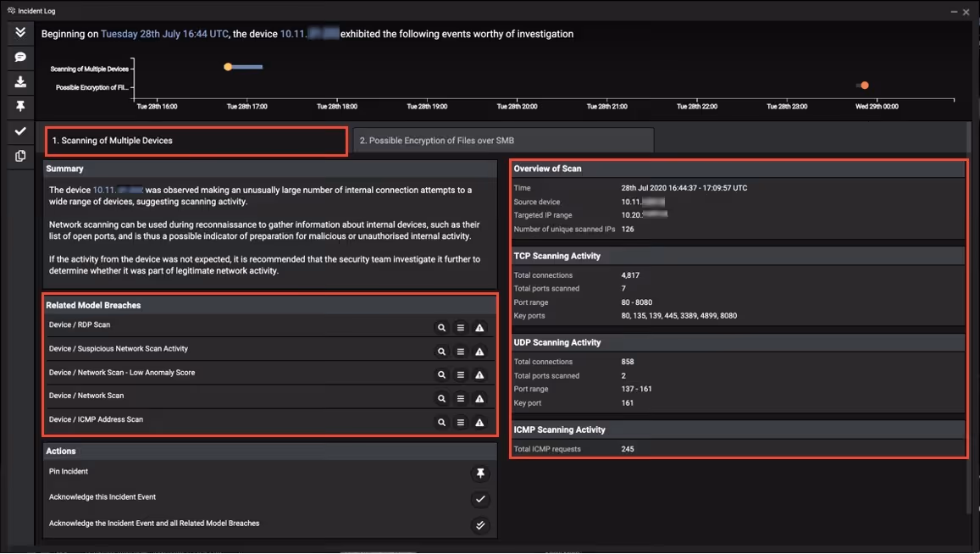Click warning triangle for Network Scan - Low Anomaly Score
This screenshot has width=980, height=554.
pos(479,375)
